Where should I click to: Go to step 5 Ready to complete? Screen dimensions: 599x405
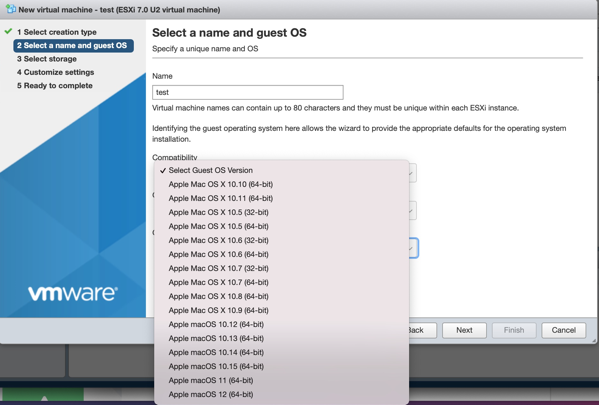click(x=55, y=86)
